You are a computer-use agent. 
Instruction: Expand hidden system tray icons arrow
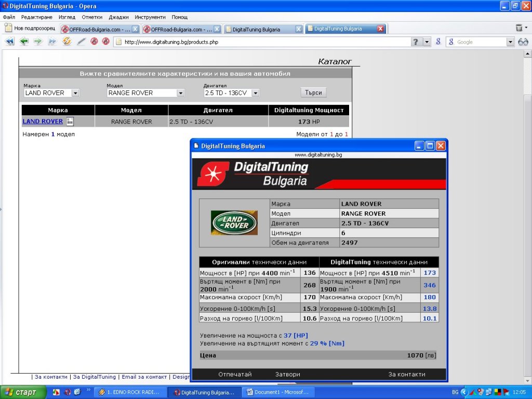[464, 392]
